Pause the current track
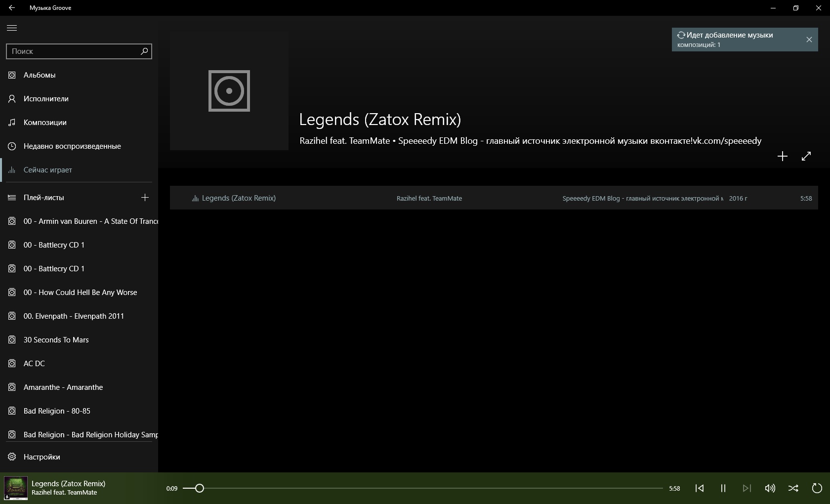 (x=723, y=488)
